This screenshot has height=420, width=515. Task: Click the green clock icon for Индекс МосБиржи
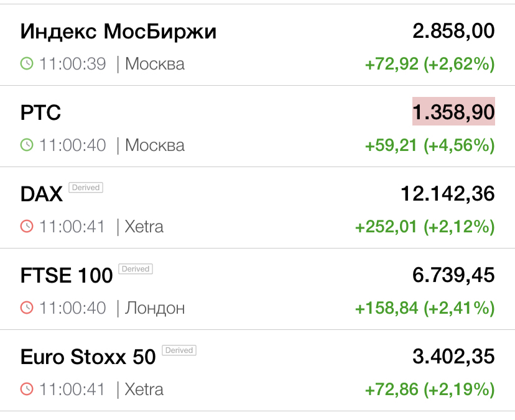click(x=27, y=63)
